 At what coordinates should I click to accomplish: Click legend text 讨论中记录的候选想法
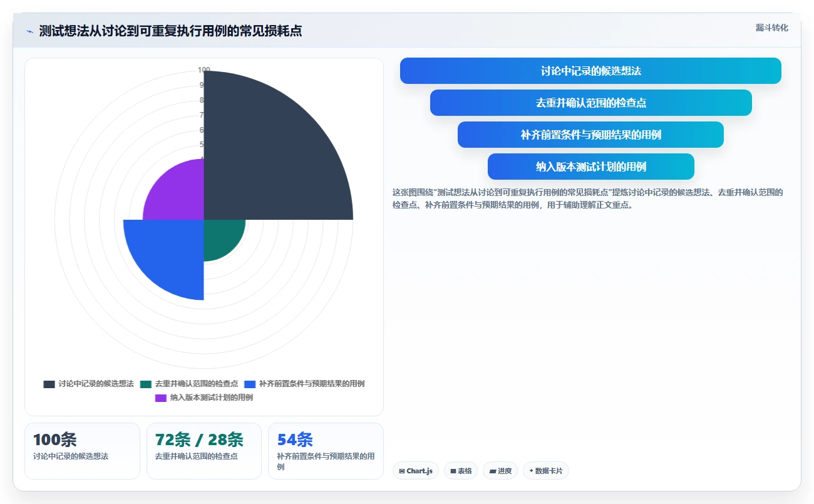pos(96,384)
